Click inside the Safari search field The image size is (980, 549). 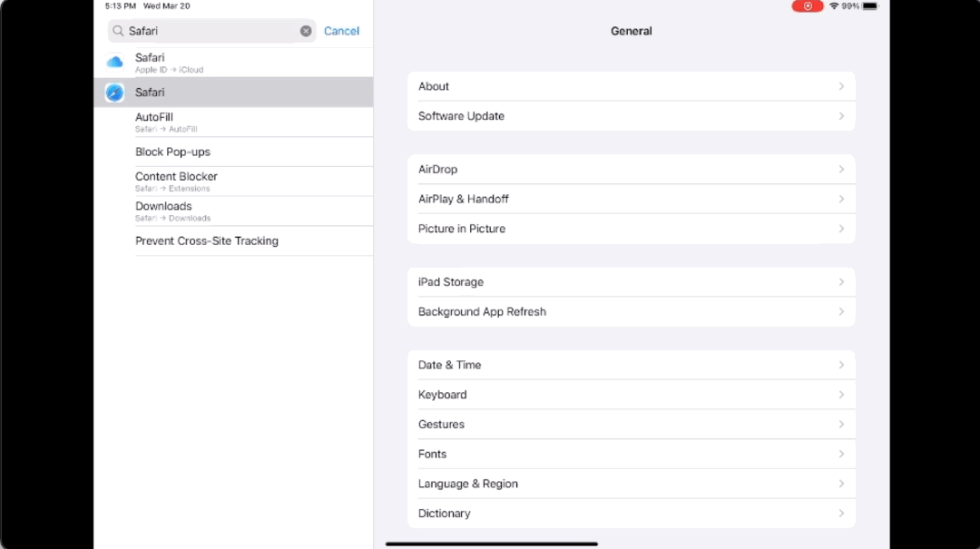tap(211, 31)
